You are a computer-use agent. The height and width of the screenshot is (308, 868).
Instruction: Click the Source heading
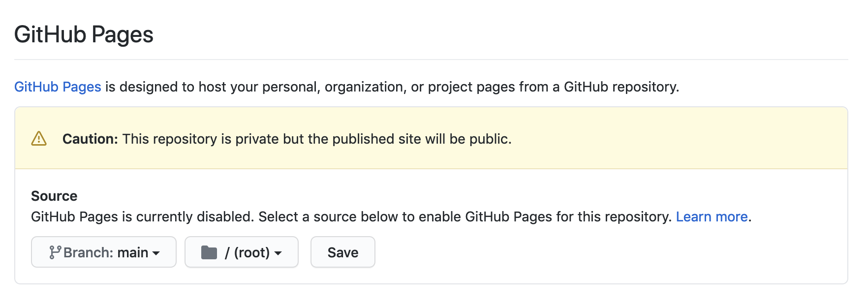(x=54, y=196)
